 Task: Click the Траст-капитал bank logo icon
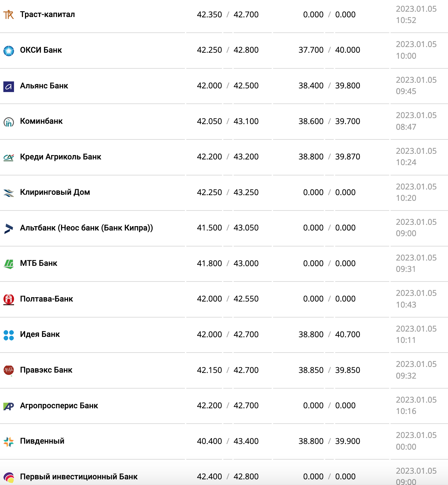[9, 15]
